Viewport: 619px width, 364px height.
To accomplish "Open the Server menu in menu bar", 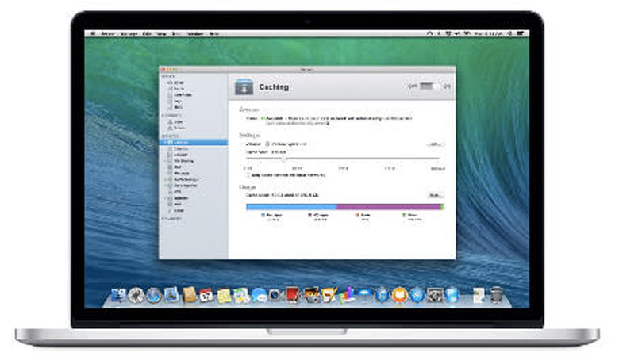I will tap(107, 33).
